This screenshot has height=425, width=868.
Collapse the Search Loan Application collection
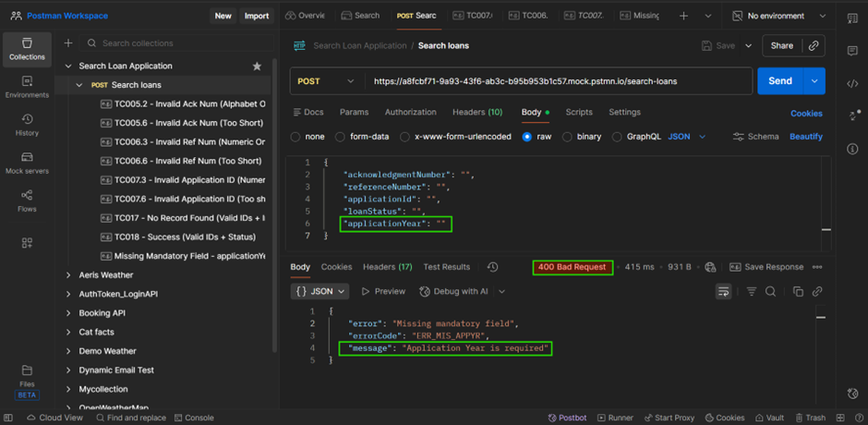coord(68,67)
